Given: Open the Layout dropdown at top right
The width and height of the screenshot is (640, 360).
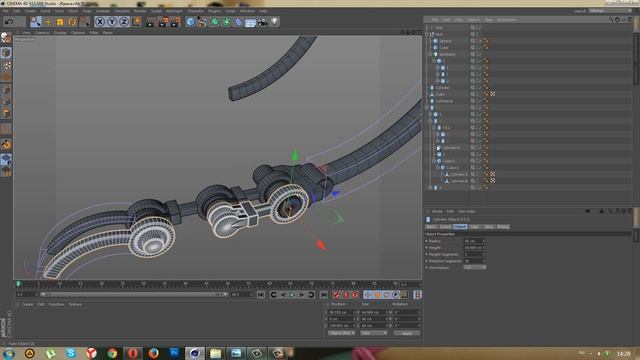Looking at the screenshot, I should 610,11.
